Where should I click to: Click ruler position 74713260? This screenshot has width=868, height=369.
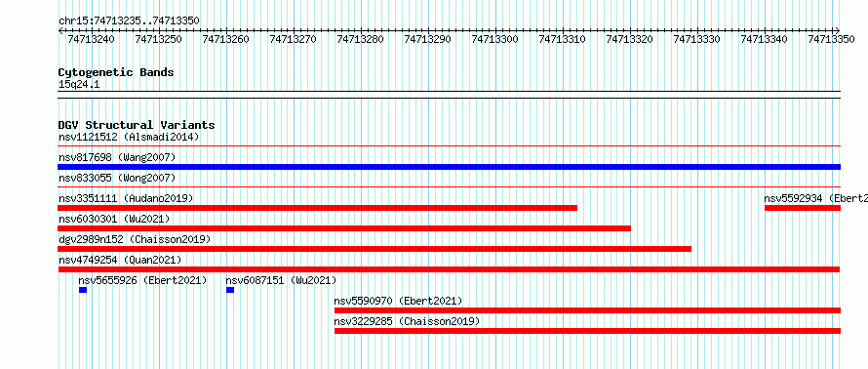pyautogui.click(x=226, y=39)
